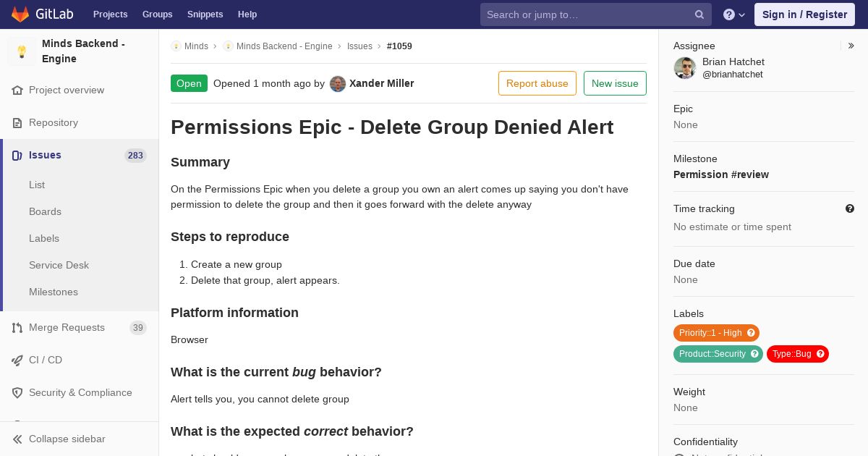Open the Issues List submenu item
The height and width of the screenshot is (456, 868).
(x=37, y=185)
